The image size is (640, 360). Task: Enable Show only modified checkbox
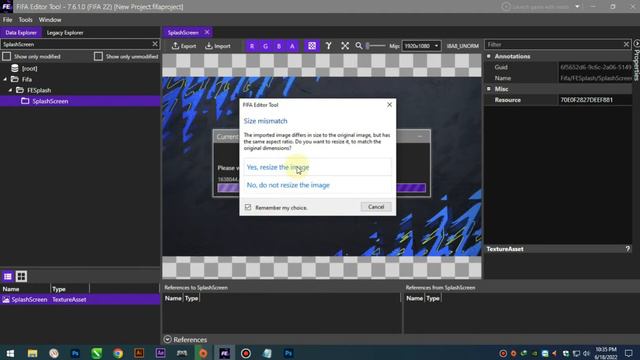coord(7,56)
